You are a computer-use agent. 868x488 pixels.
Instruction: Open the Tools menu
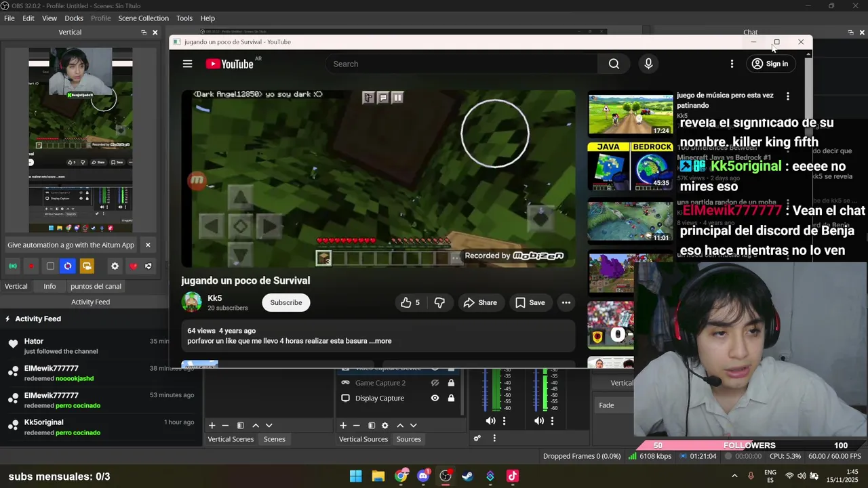coord(184,18)
